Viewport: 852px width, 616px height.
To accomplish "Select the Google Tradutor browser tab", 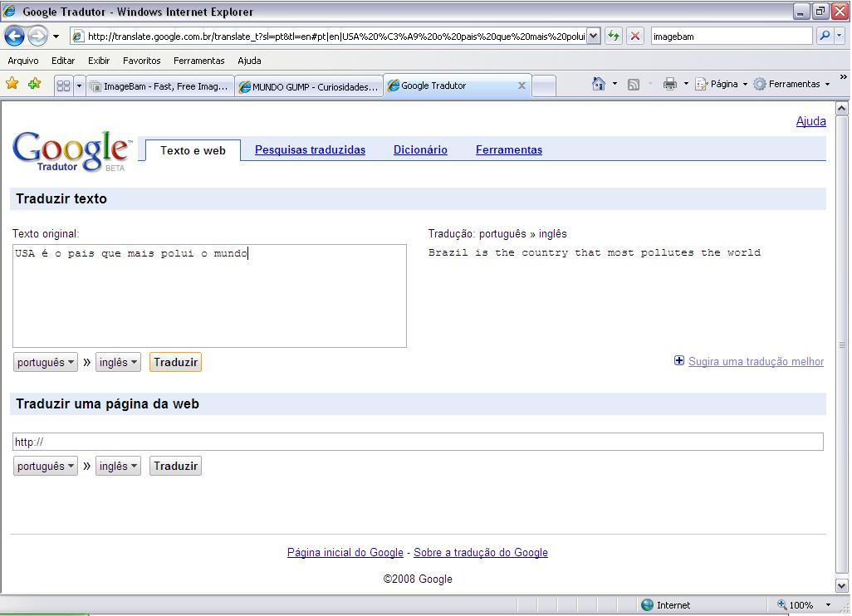I will pyautogui.click(x=457, y=86).
